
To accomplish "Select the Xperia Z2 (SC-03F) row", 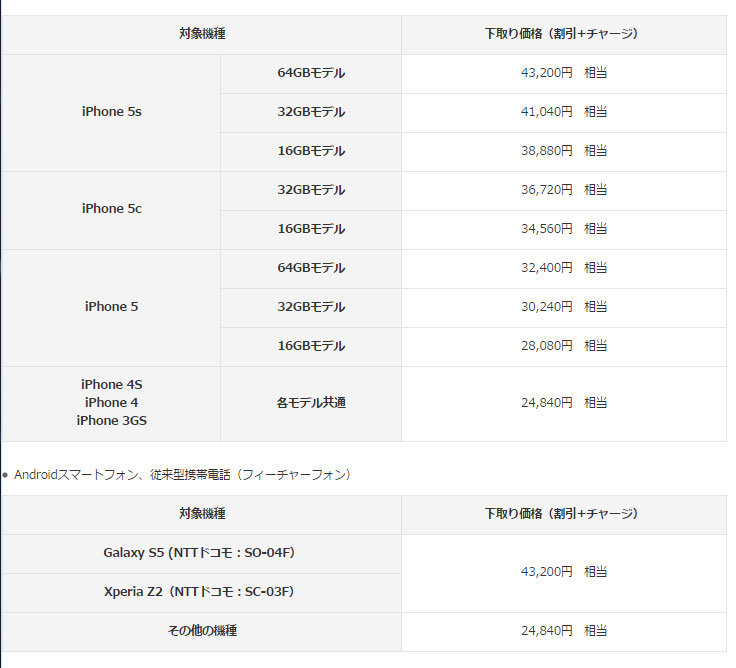I will tap(200, 592).
